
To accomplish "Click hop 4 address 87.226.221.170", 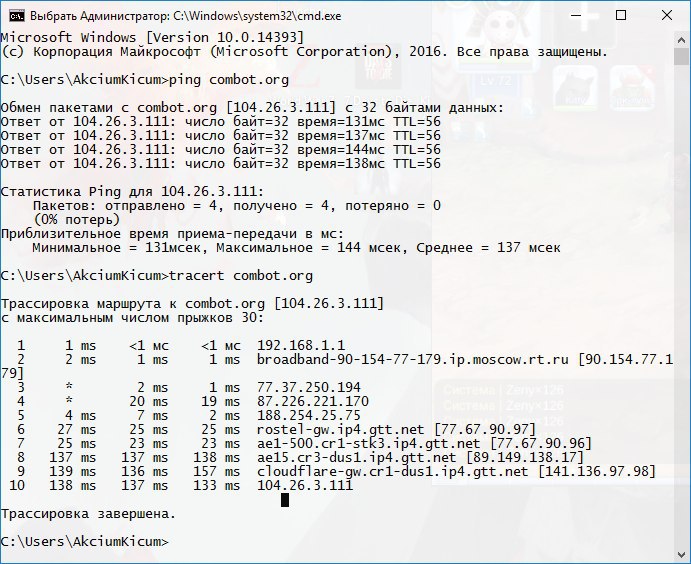I will [313, 402].
